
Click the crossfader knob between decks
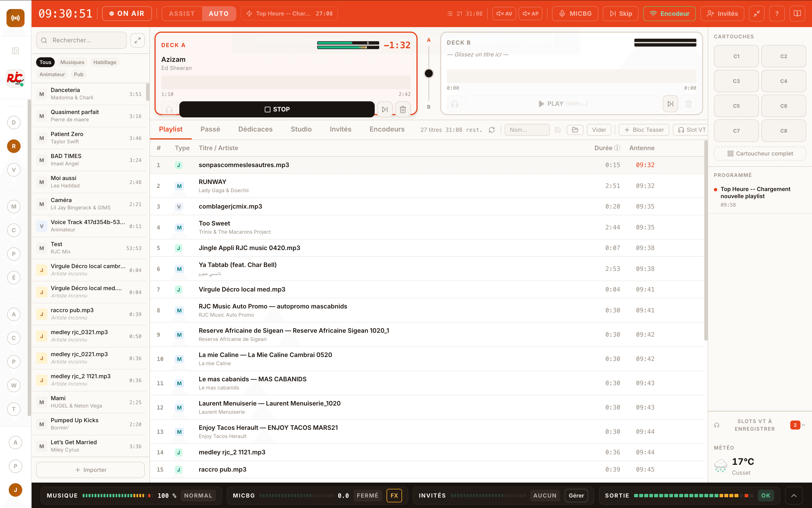(x=429, y=73)
